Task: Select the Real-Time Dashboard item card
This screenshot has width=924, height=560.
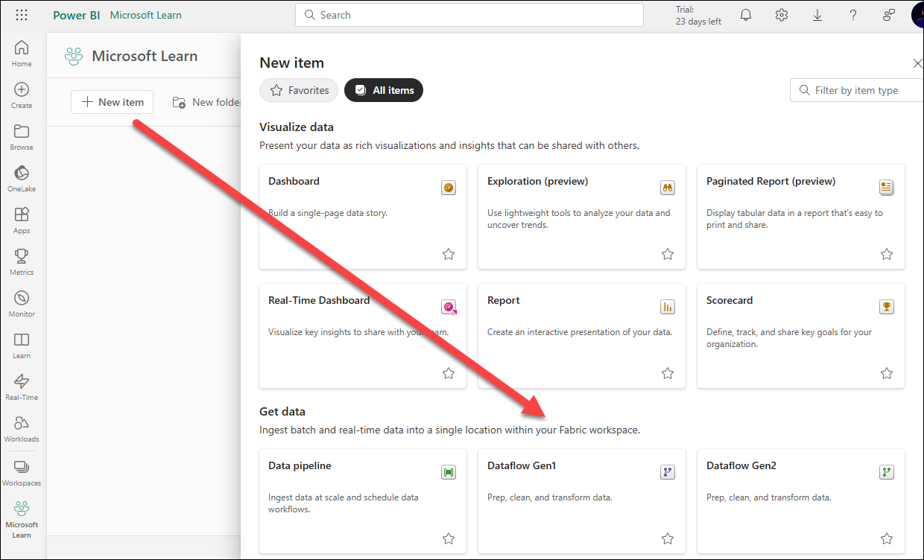Action: (363, 336)
